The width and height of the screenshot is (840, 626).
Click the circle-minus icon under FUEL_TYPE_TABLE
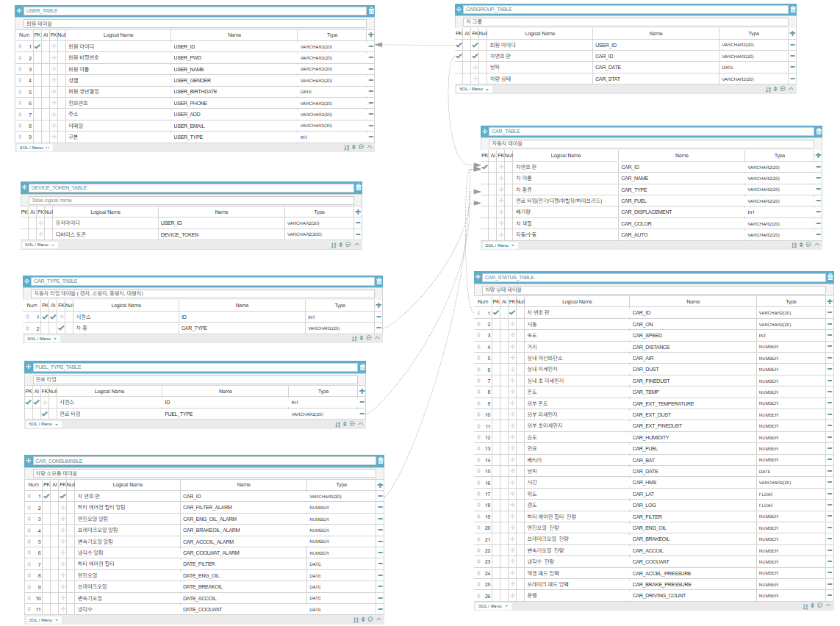[x=352, y=424]
